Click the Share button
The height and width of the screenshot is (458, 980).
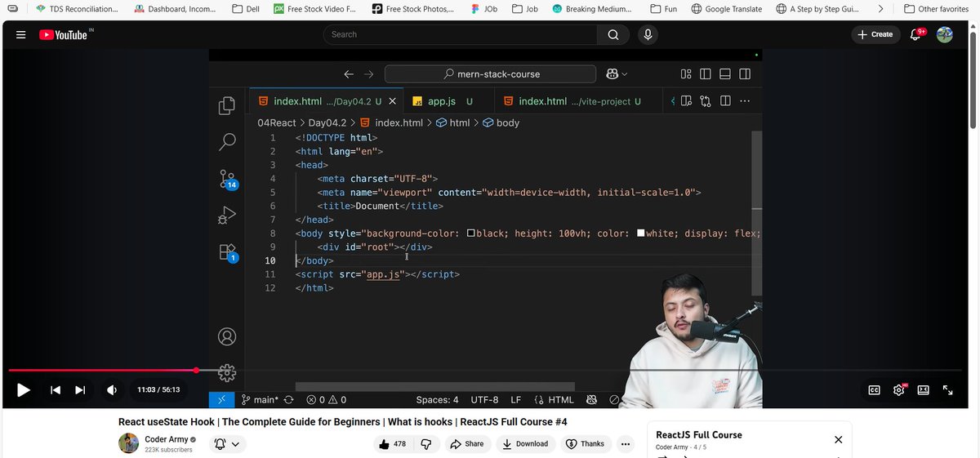[x=466, y=443]
